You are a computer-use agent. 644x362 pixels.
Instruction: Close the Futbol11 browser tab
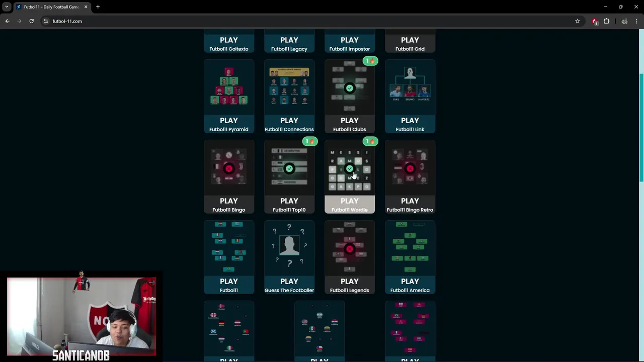86,7
